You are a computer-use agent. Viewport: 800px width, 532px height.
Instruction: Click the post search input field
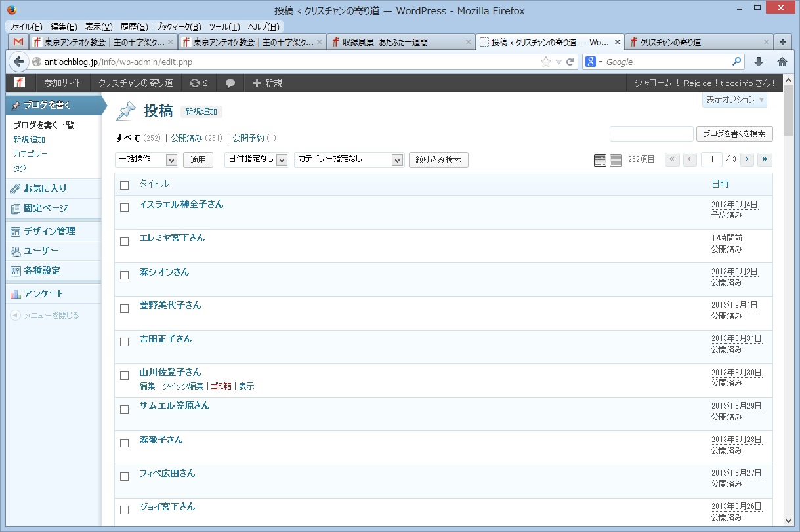coord(651,134)
